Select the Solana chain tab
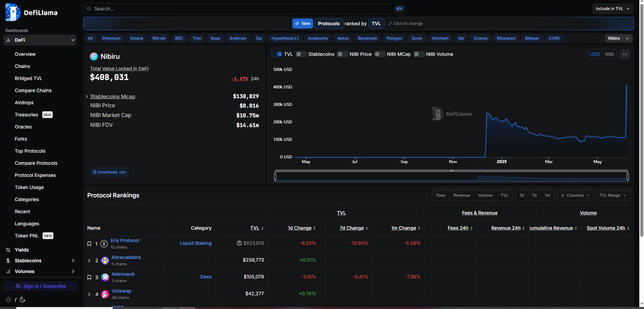644x309 pixels. 136,38
